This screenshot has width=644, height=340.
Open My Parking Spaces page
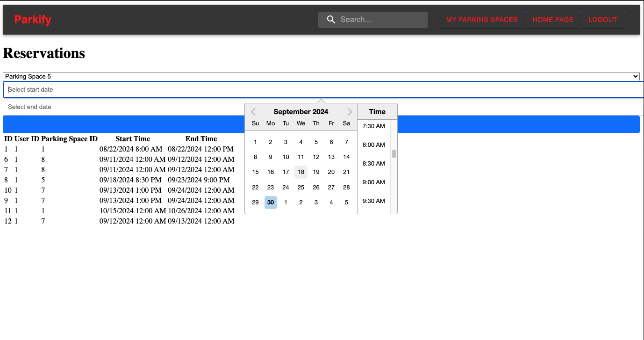(482, 20)
